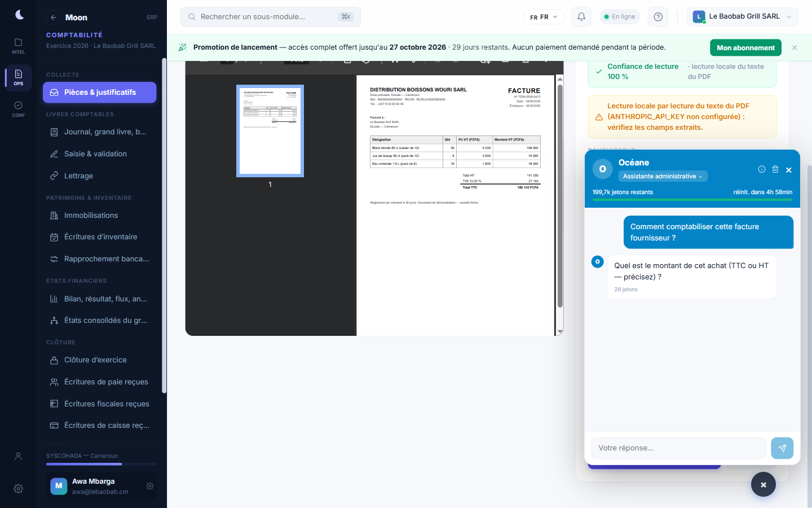Open the FR language dropdown

click(x=544, y=17)
